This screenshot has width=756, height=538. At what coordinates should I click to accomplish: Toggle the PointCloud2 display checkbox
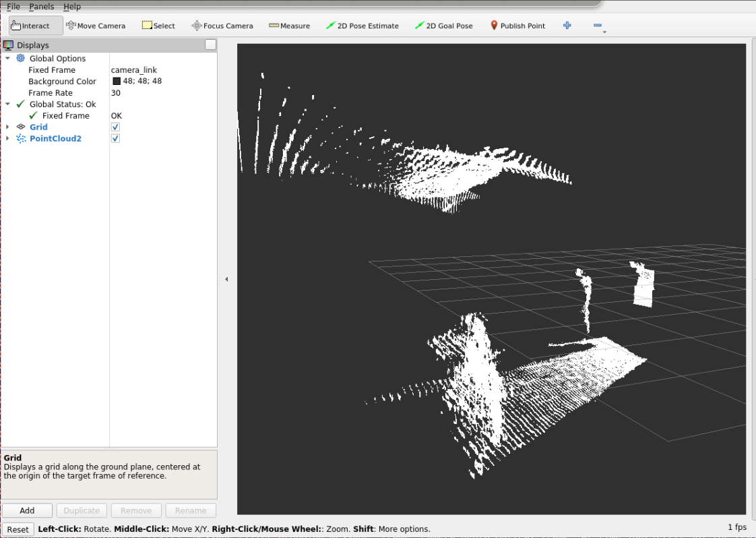click(115, 138)
